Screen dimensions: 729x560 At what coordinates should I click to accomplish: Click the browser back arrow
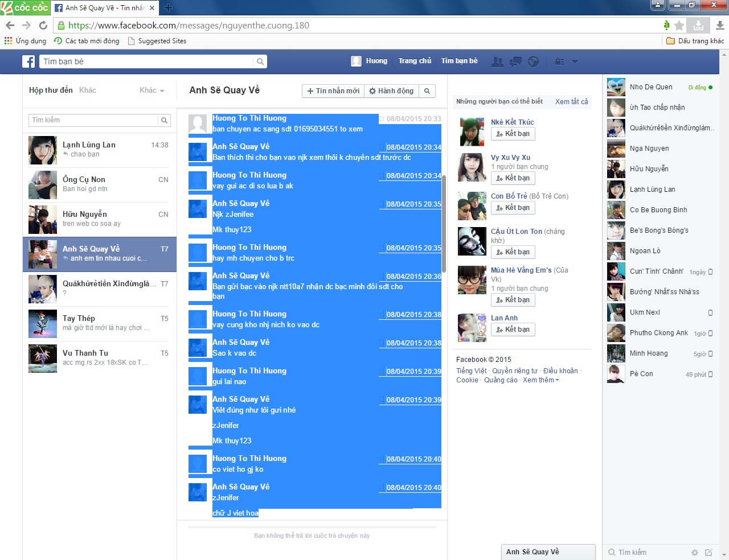pos(10,25)
